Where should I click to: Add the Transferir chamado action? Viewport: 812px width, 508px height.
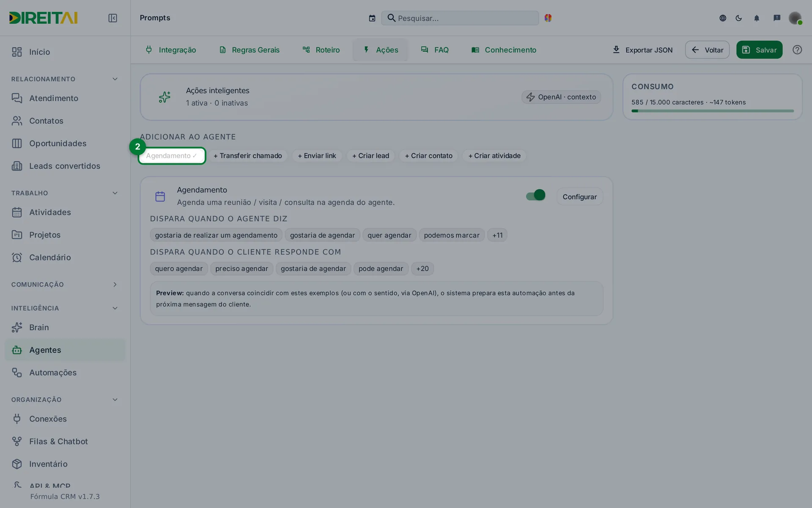pos(248,156)
